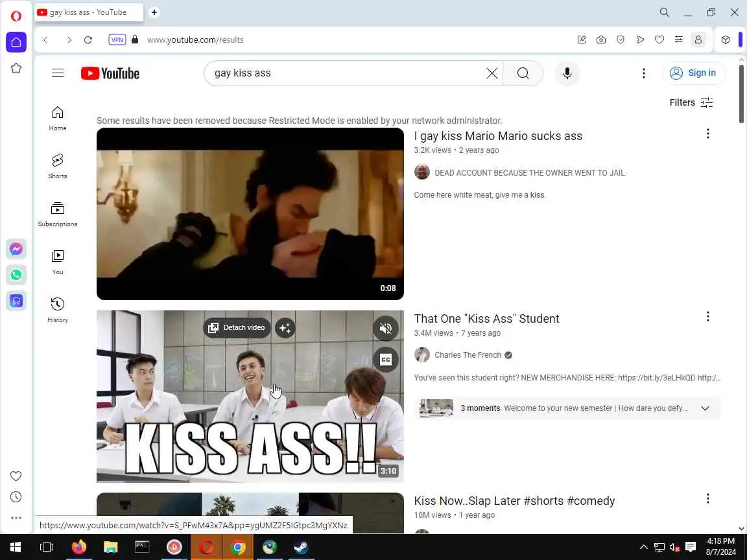This screenshot has width=747, height=560.
Task: Expand YouTube hamburger guide menu
Action: coord(58,73)
